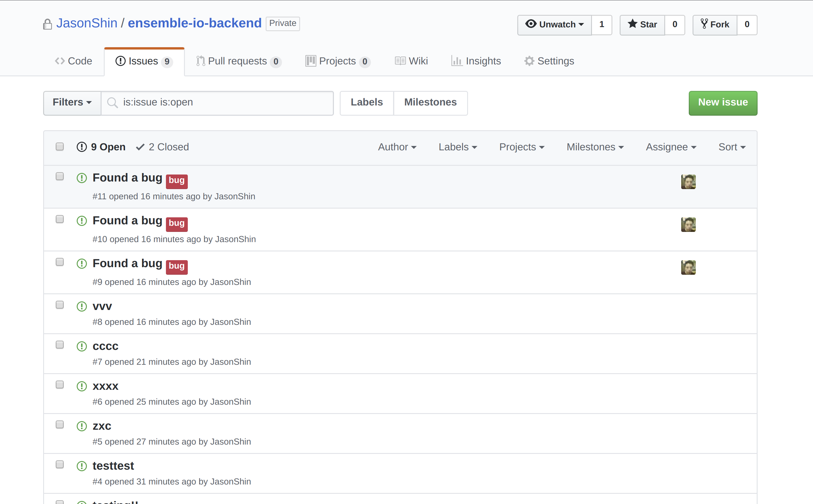The width and height of the screenshot is (813, 504).
Task: View the forks count
Action: point(747,25)
